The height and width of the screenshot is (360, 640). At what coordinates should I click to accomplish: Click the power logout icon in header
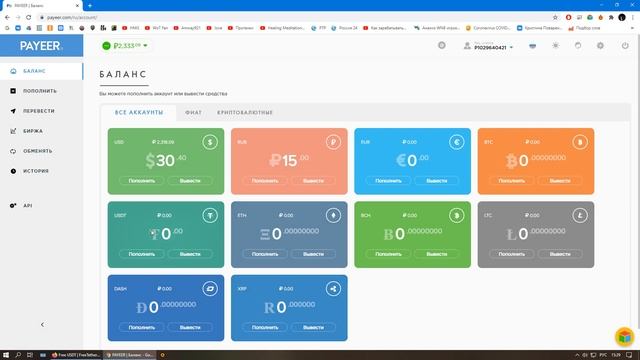(x=625, y=46)
